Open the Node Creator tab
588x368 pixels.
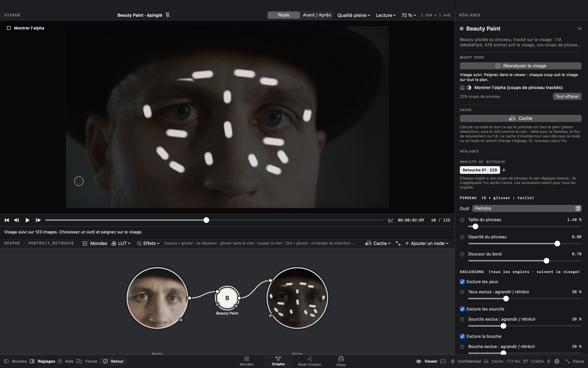pyautogui.click(x=310, y=361)
